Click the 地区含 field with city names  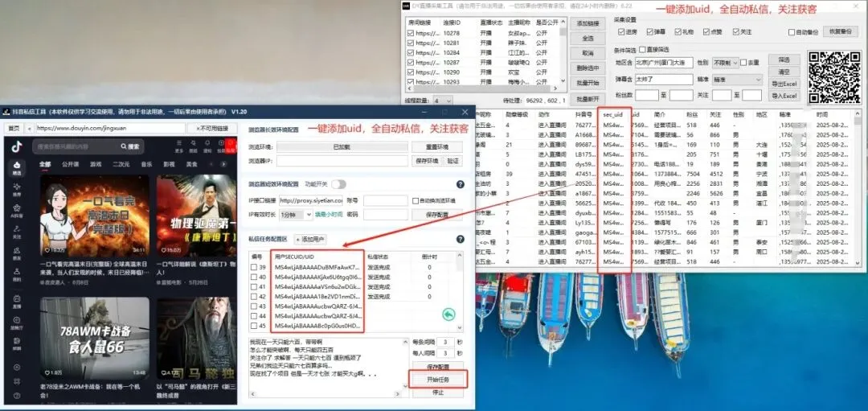[x=664, y=63]
